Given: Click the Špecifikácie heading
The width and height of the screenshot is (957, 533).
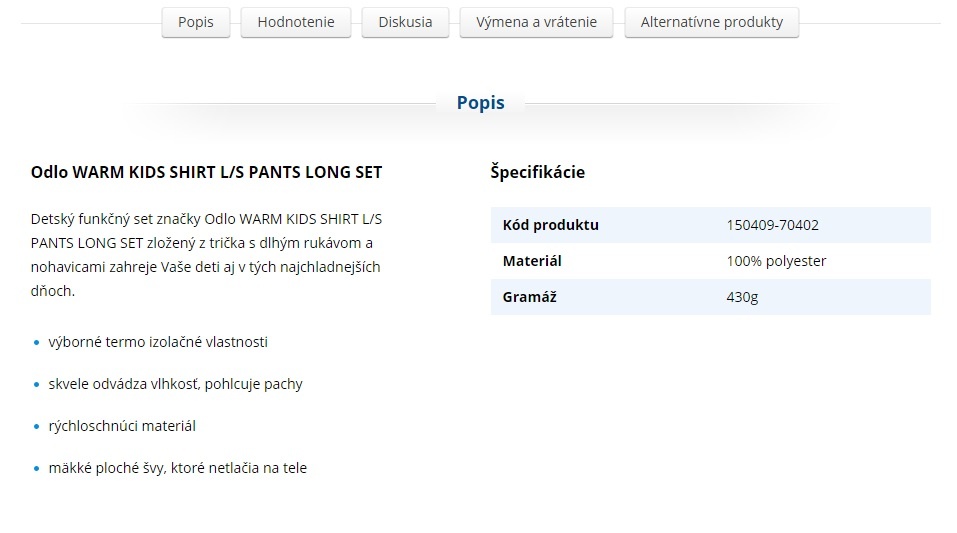Looking at the screenshot, I should 537,172.
